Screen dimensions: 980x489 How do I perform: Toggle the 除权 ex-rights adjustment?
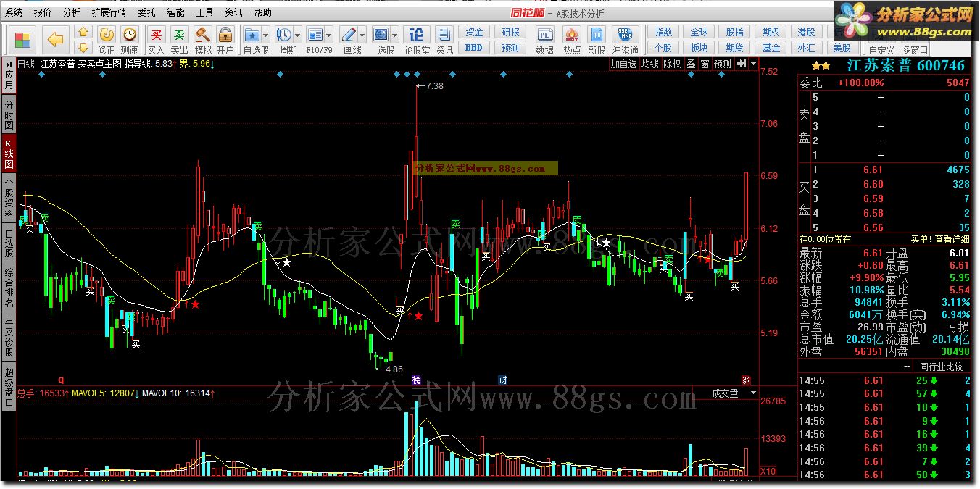pos(672,64)
